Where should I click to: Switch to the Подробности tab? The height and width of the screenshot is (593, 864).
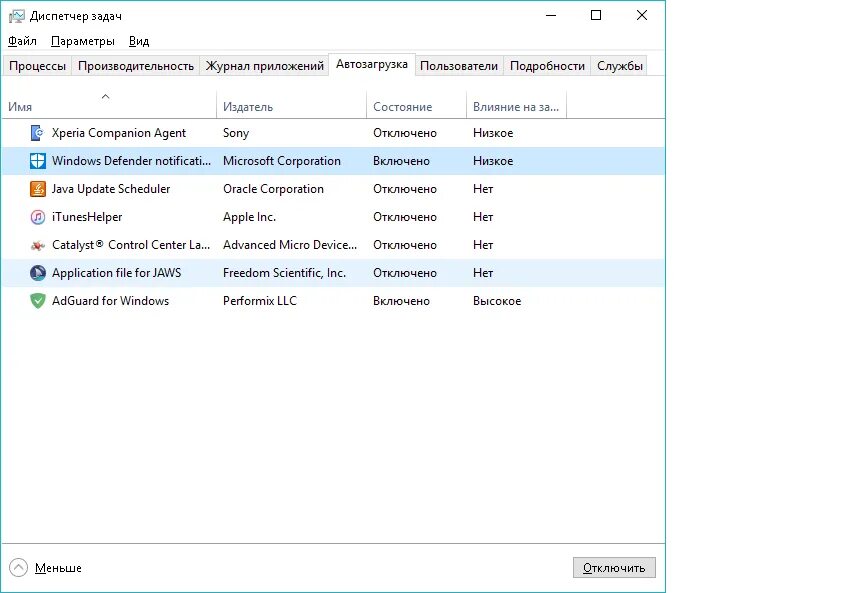pos(547,66)
